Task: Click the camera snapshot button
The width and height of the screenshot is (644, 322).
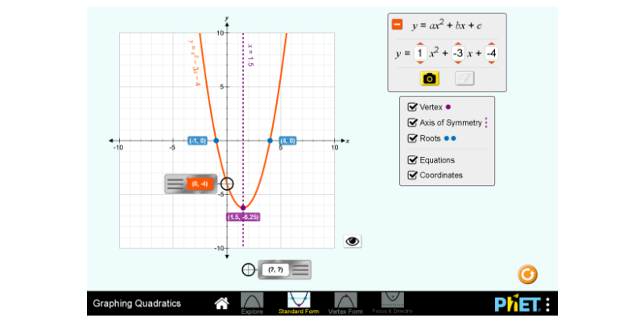Action: point(430,78)
